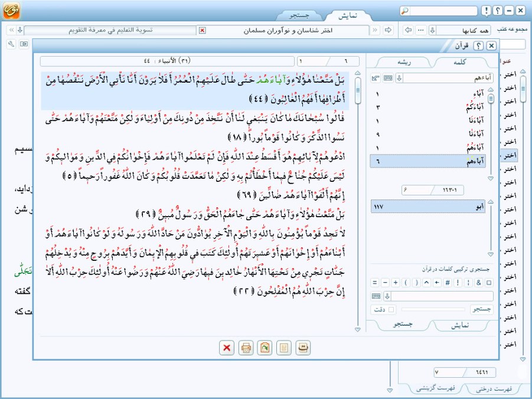Insert the caret operator
Screen dimensions: 532x399
(427, 282)
